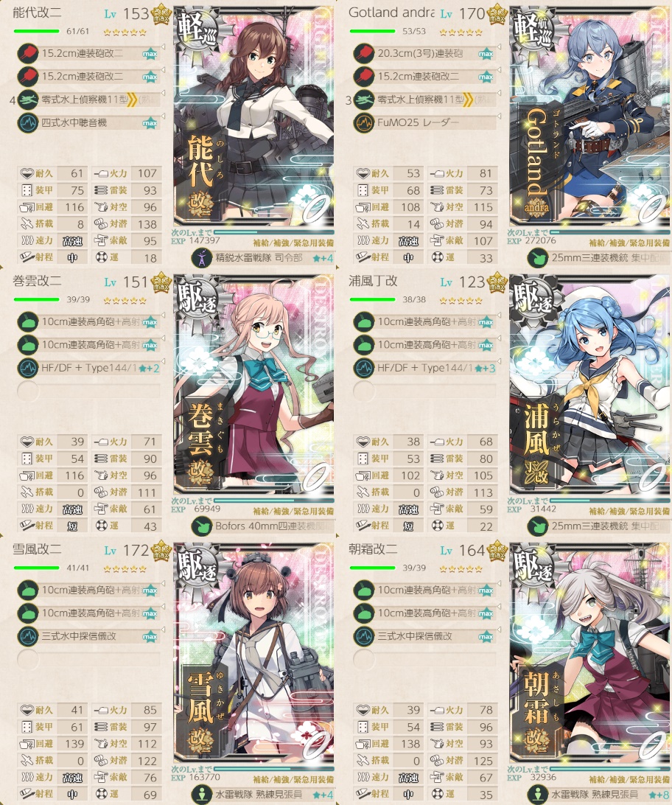This screenshot has height=805, width=672.
Task: Click HF/DF sonar icon on Makigumo
Action: (x=28, y=368)
